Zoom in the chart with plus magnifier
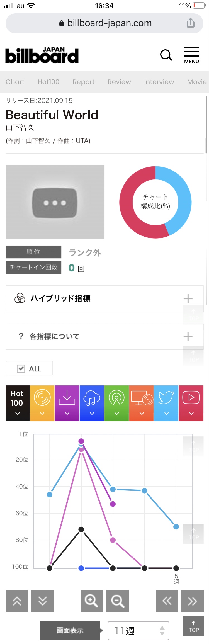The width and height of the screenshot is (209, 644). pyautogui.click(x=91, y=601)
